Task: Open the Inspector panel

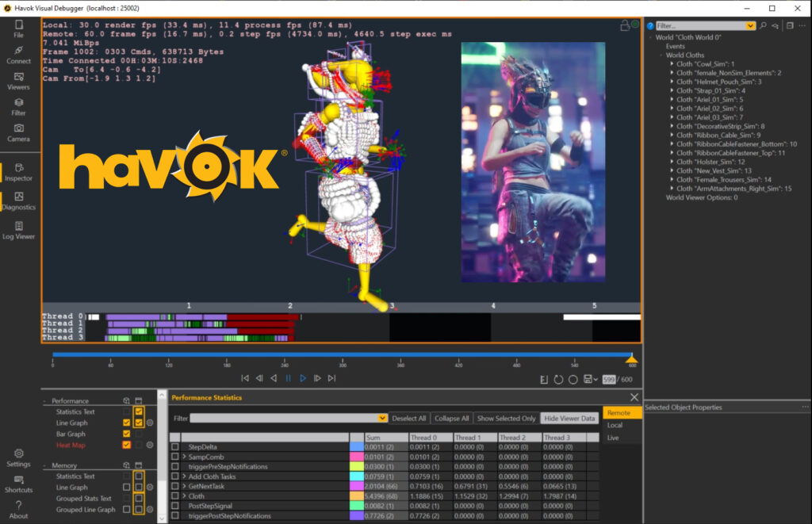Action: [x=19, y=173]
